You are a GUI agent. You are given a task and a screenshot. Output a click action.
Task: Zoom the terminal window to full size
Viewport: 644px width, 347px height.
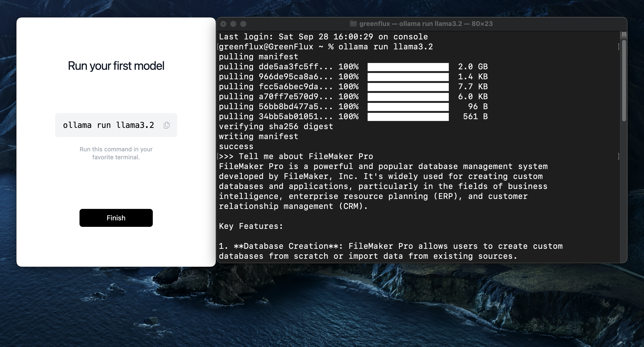tap(243, 24)
